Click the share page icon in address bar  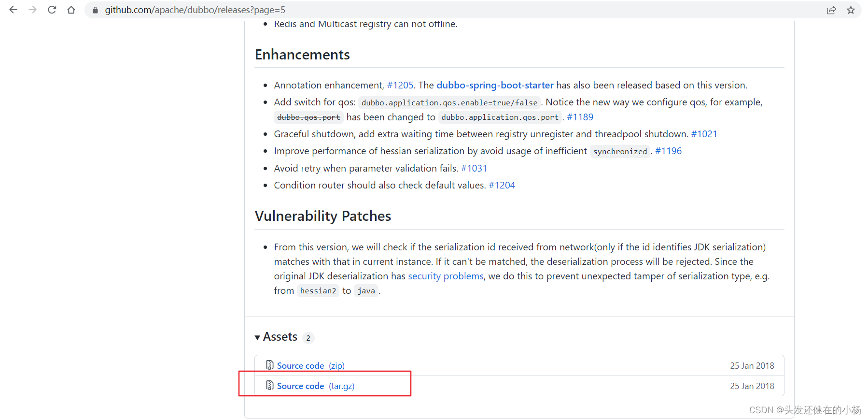point(831,10)
